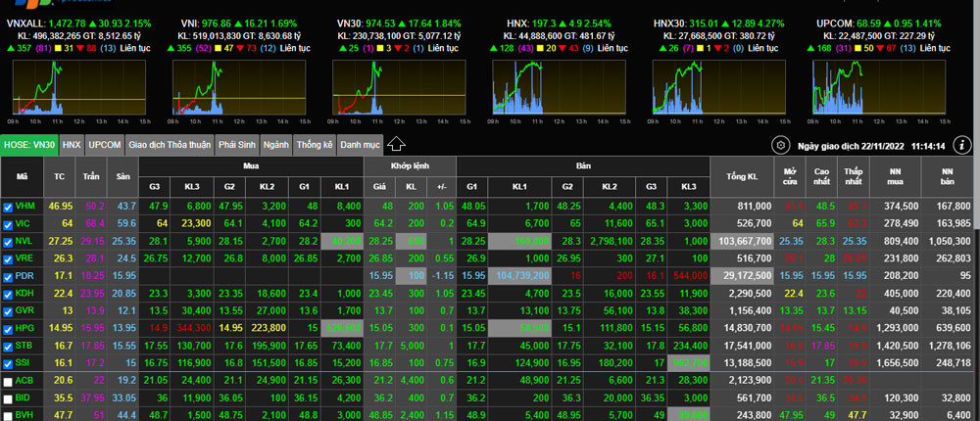Switch to the Phái Sinh tab
The width and height of the screenshot is (980, 421).
coord(237,145)
